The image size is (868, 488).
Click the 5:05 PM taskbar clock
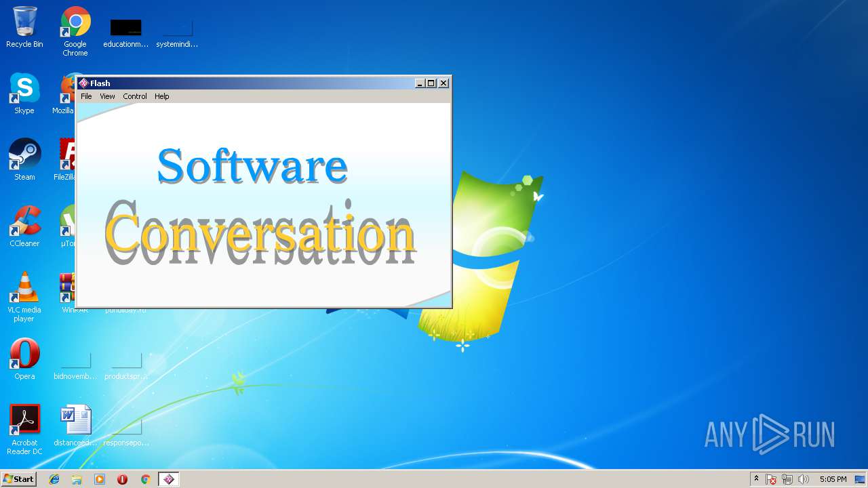(833, 479)
